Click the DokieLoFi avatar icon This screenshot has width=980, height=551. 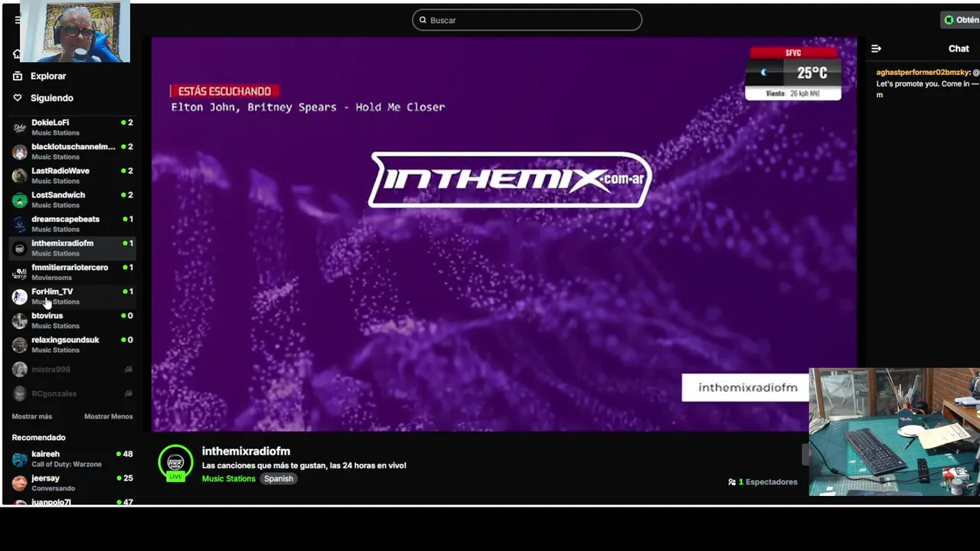[x=20, y=128]
